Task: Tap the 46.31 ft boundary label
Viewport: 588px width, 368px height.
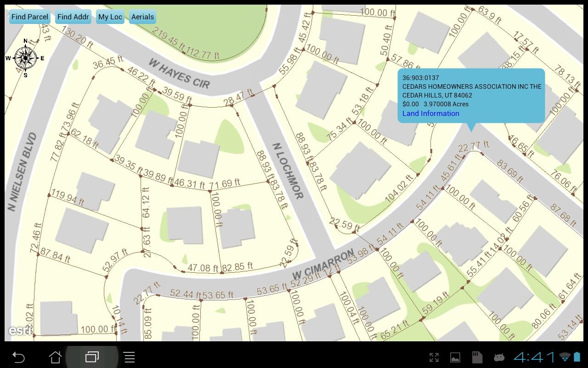Action: (x=189, y=184)
